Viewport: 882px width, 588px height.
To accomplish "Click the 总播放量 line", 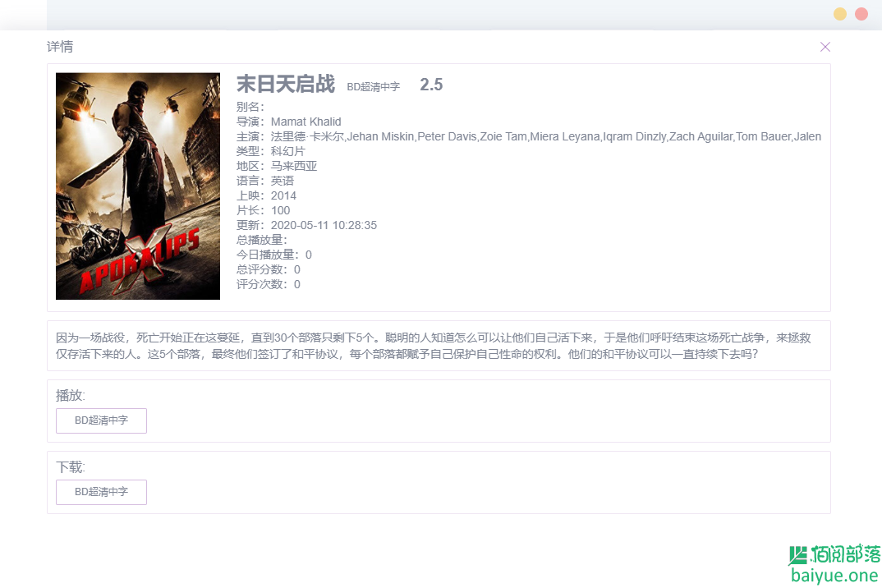I will tap(262, 240).
